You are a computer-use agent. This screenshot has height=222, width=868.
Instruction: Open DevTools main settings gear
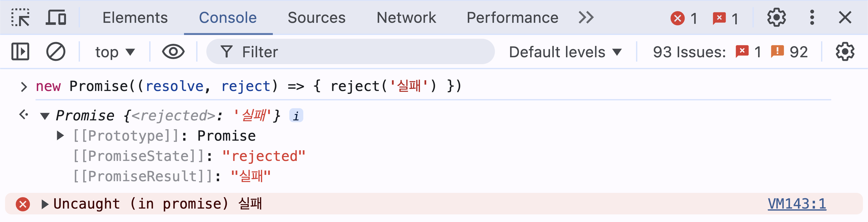pyautogui.click(x=776, y=17)
